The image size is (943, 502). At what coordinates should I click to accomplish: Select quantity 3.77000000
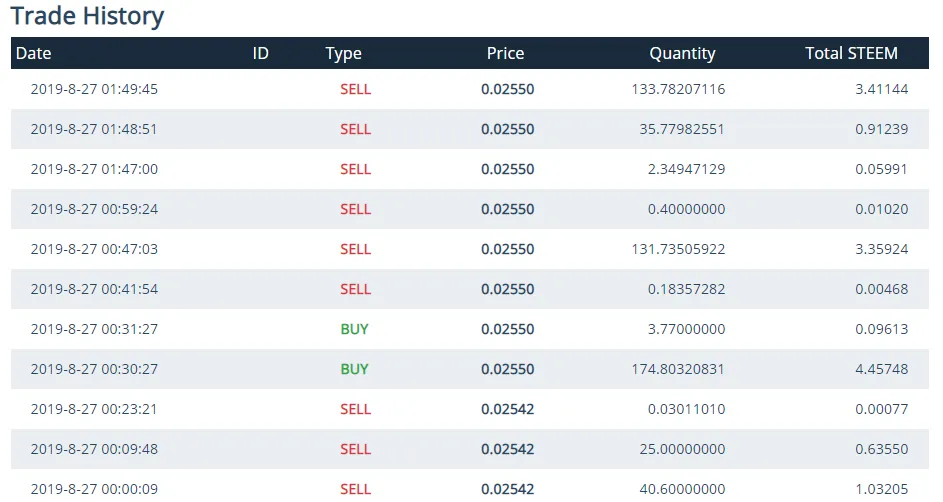[686, 329]
